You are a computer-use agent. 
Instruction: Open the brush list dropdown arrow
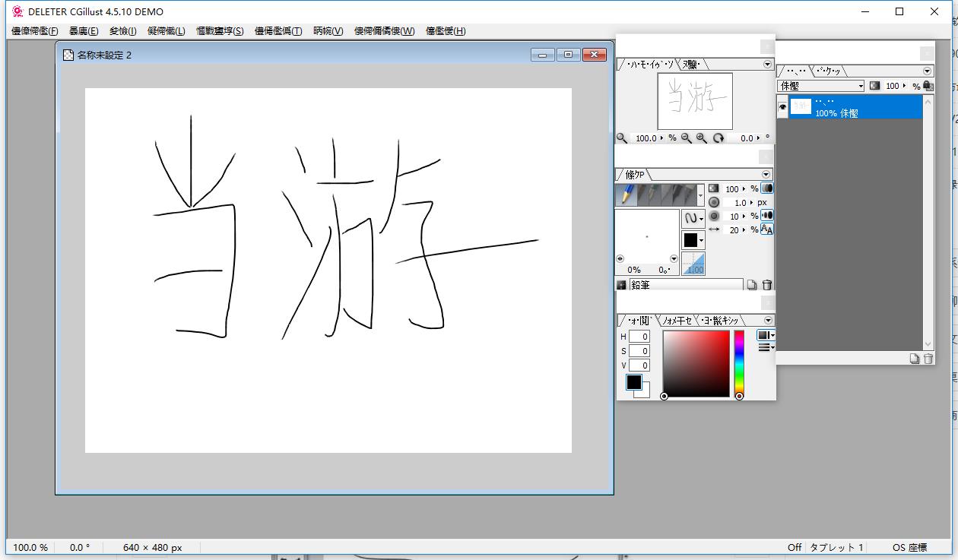[x=701, y=195]
